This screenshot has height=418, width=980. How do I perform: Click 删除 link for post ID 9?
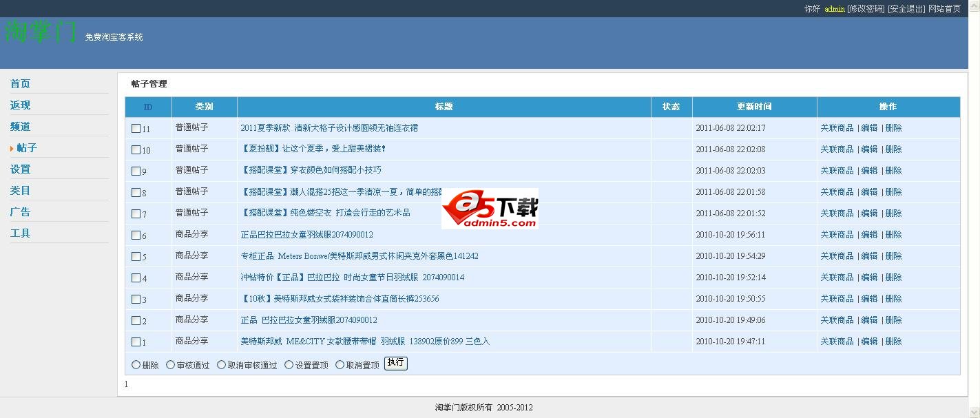point(893,171)
